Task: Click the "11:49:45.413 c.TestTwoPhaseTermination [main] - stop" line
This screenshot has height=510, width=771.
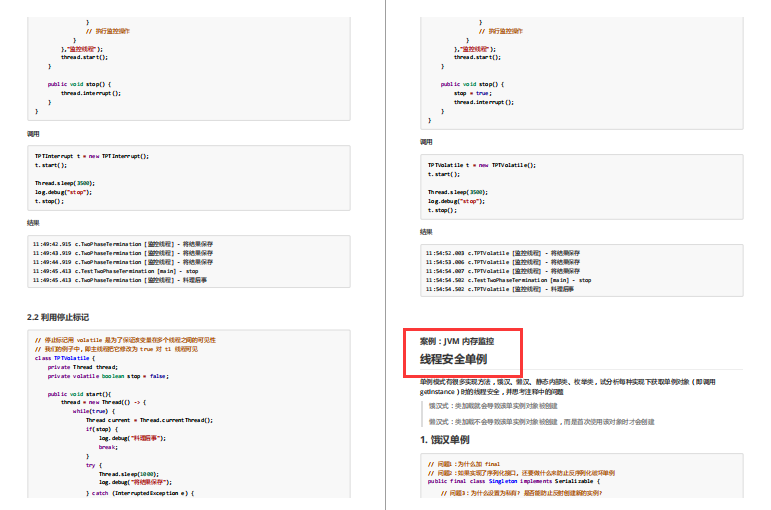Action: [x=116, y=271]
